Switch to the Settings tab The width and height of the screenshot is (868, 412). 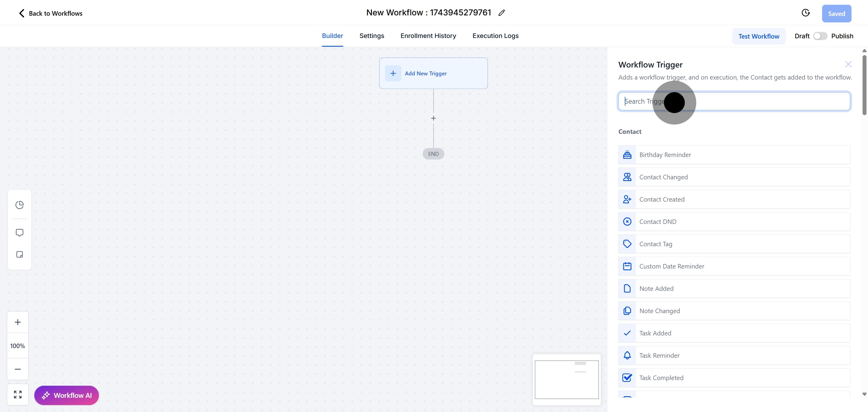pos(371,36)
